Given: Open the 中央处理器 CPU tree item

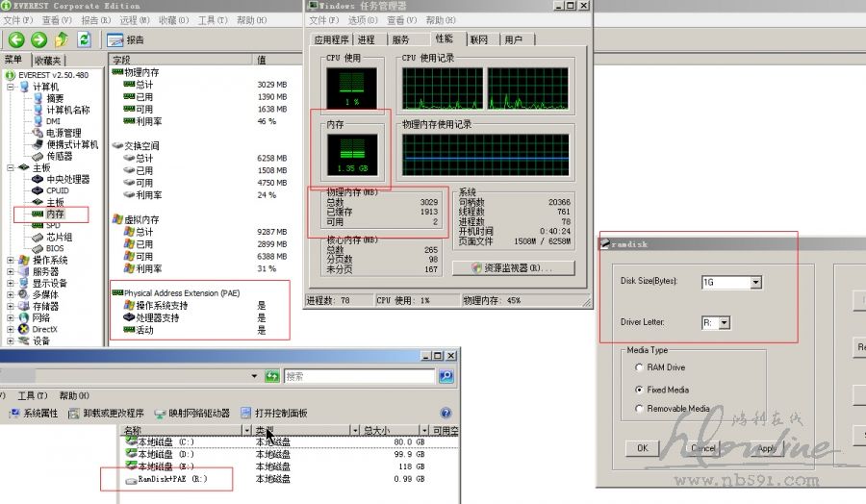Looking at the screenshot, I should (67, 179).
